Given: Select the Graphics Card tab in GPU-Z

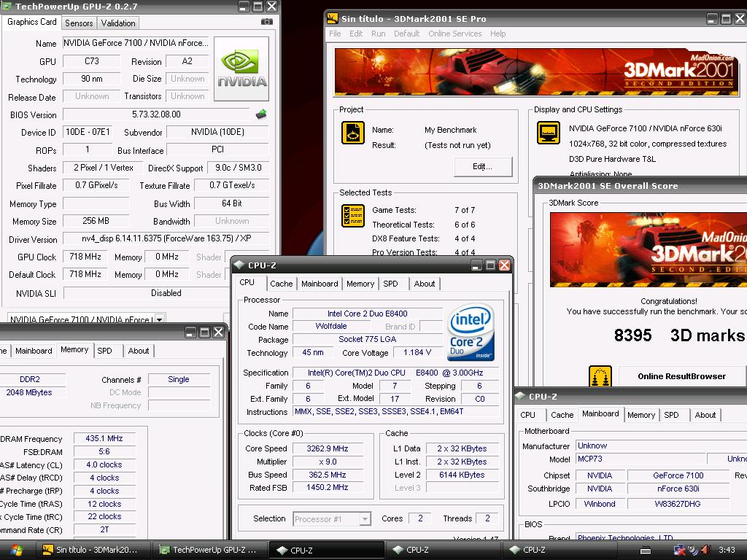Looking at the screenshot, I should point(32,22).
